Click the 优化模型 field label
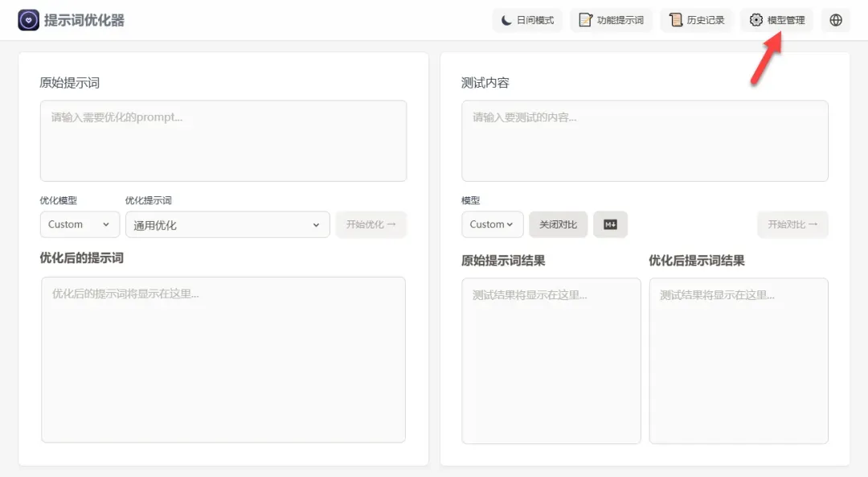This screenshot has height=477, width=868. click(59, 200)
